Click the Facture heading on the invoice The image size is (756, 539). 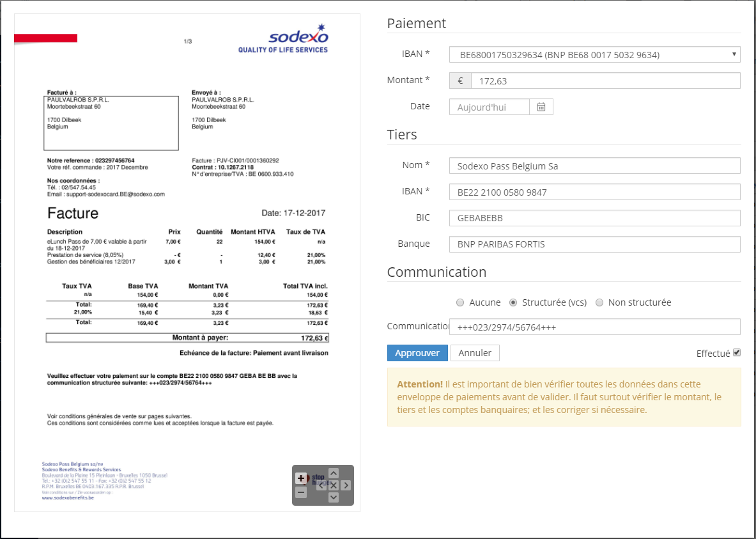[73, 214]
